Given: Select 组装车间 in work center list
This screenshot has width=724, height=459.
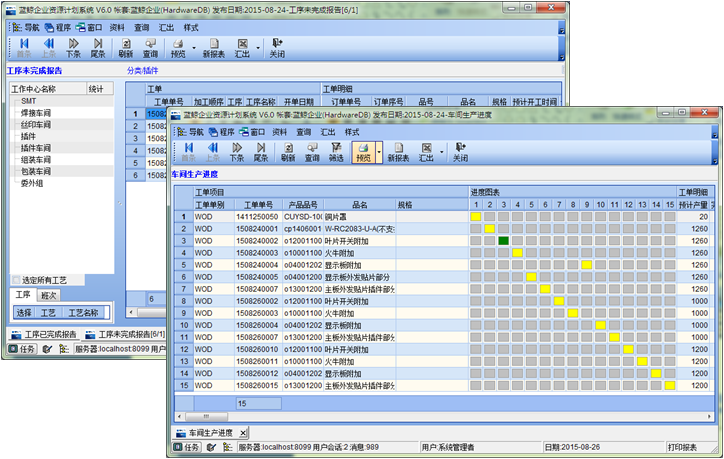Looking at the screenshot, I should click(36, 160).
